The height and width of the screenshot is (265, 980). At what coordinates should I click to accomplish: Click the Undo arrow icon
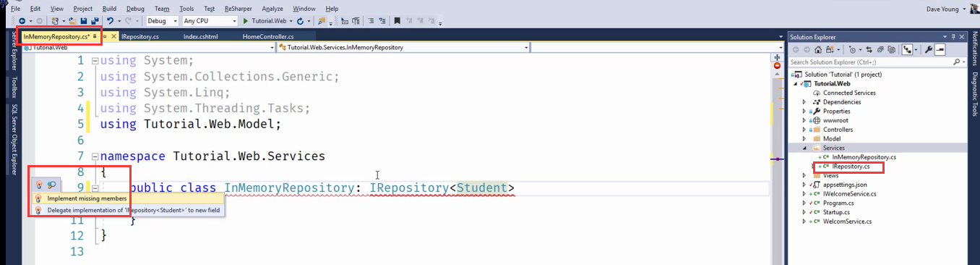(x=110, y=21)
